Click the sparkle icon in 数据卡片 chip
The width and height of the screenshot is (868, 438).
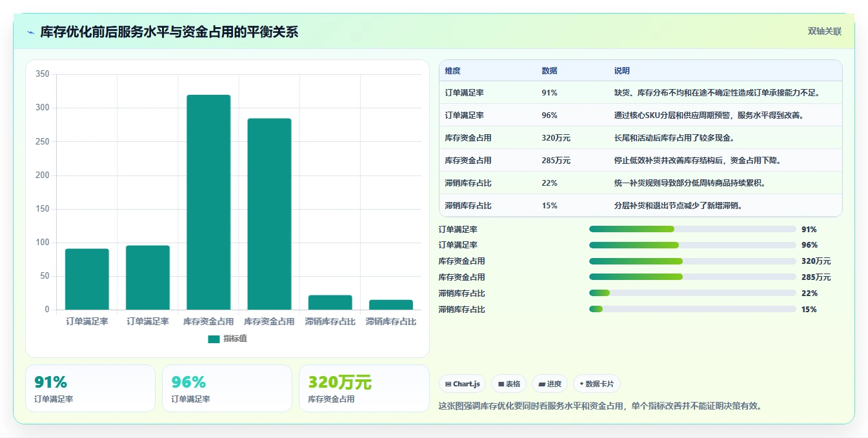581,384
